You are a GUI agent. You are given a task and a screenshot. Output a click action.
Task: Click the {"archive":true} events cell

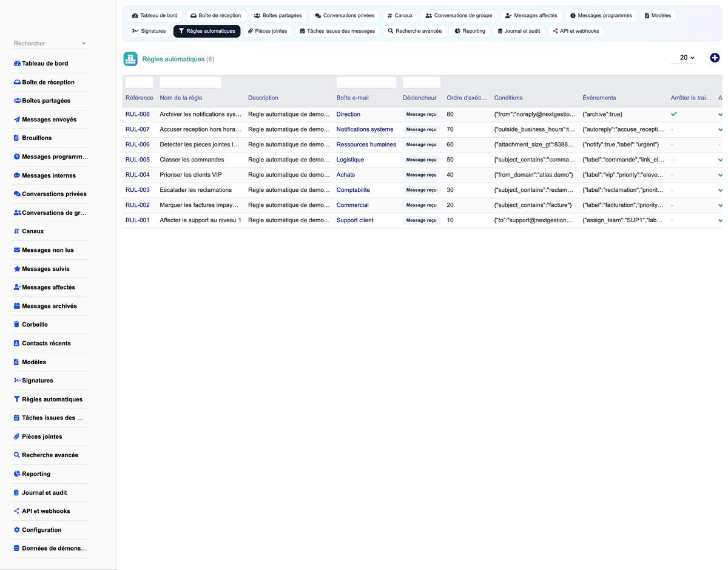point(602,114)
